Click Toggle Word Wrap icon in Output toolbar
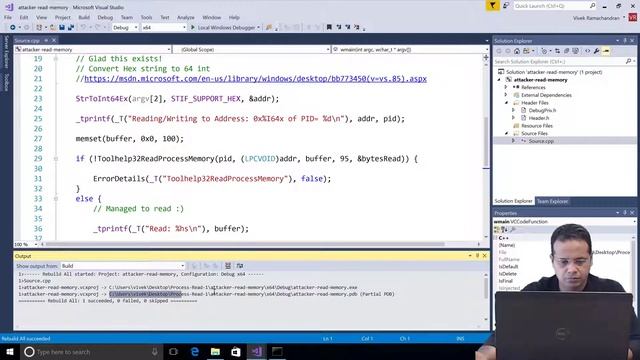This screenshot has width=640, height=360. point(240,266)
